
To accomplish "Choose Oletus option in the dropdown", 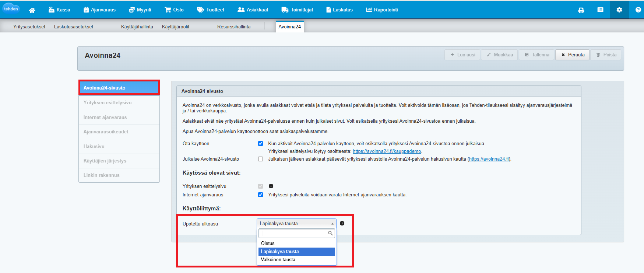I will coord(268,244).
